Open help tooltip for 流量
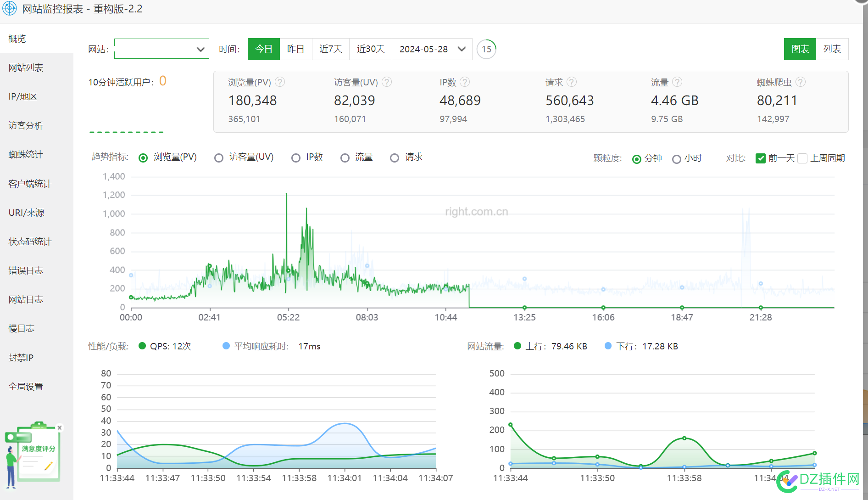 point(677,82)
